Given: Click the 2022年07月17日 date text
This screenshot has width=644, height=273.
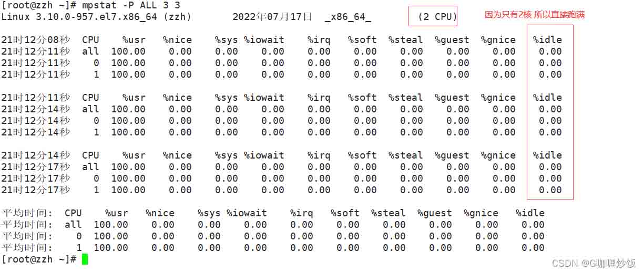Looking at the screenshot, I should (x=272, y=17).
